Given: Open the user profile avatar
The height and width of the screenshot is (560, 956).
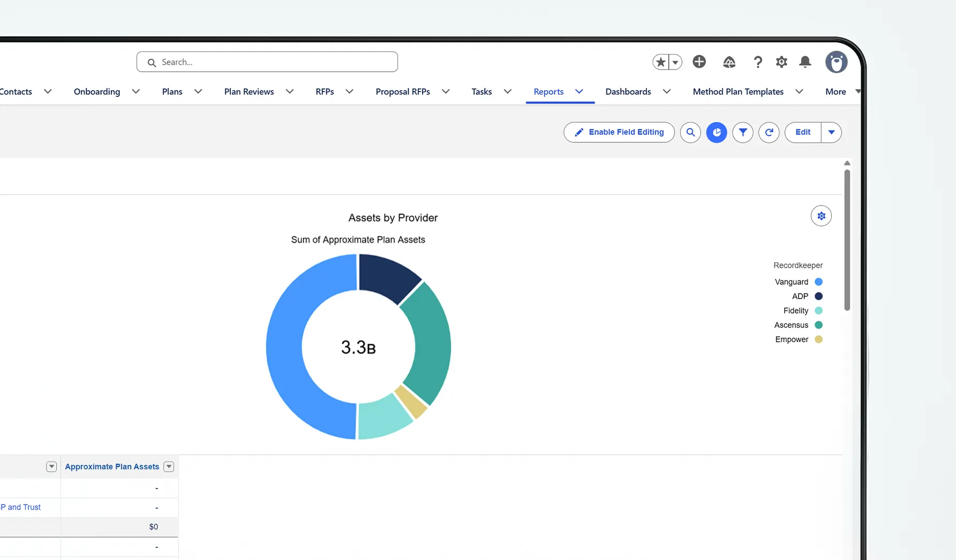Looking at the screenshot, I should coord(836,62).
